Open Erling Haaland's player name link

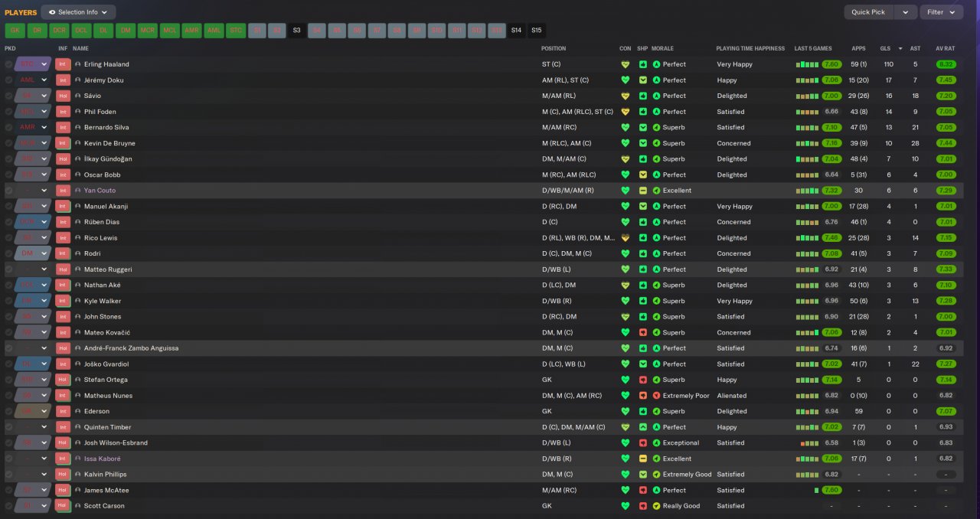tap(106, 64)
